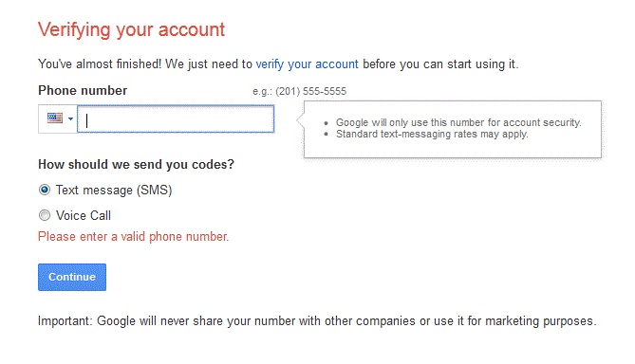
Task: Click the 'Voice Call' label text
Action: point(83,215)
